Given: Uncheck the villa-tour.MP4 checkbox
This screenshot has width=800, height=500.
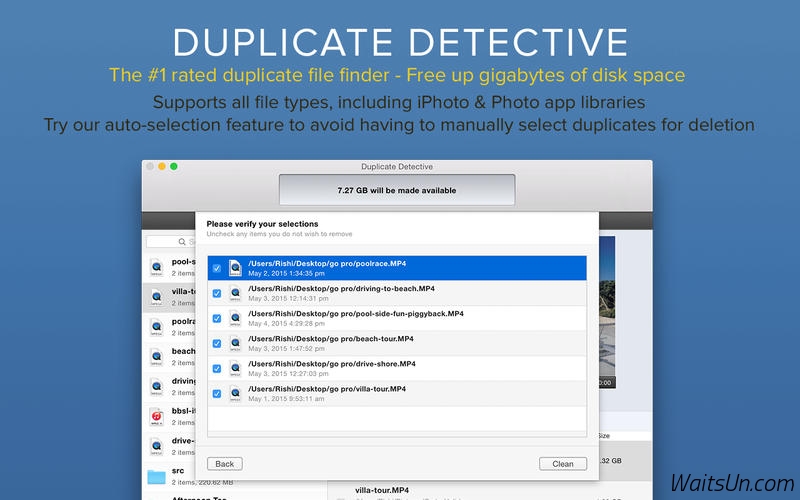Looking at the screenshot, I should click(217, 393).
